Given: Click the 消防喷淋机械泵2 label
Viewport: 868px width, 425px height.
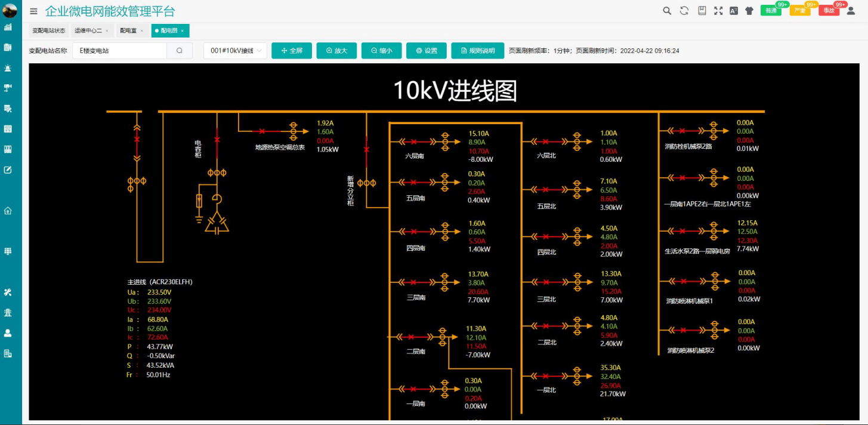Looking at the screenshot, I should [691, 350].
